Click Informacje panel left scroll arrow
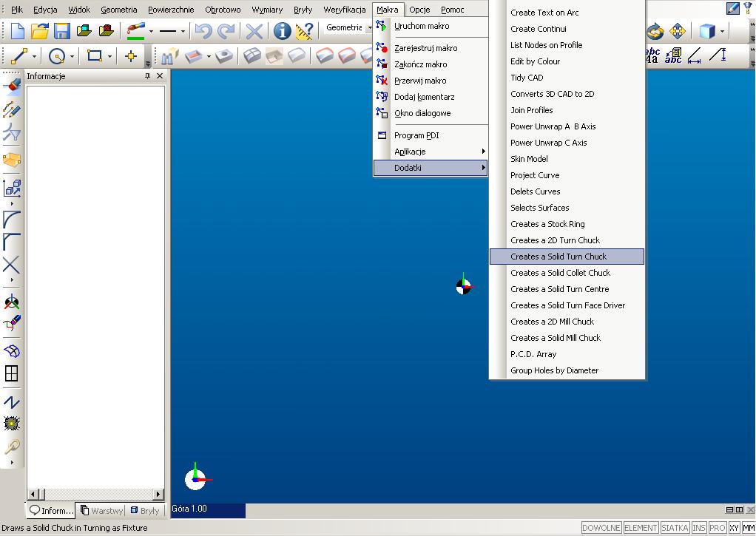The image size is (756, 536). coord(33,494)
